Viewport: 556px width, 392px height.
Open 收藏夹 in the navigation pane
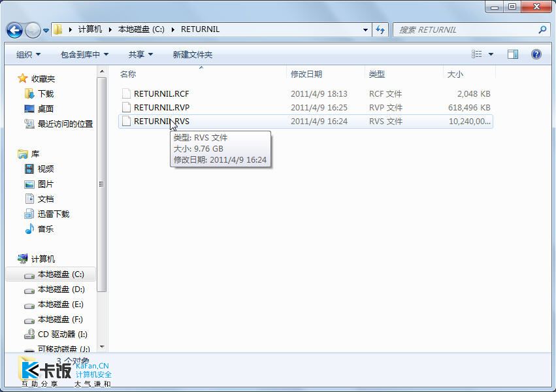tap(43, 78)
